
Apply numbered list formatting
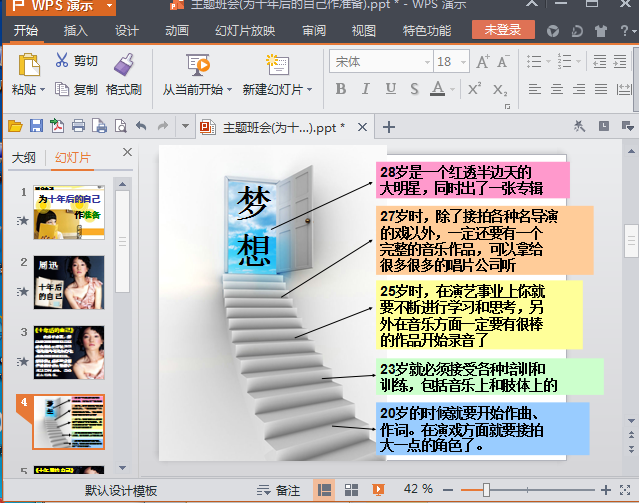pyautogui.click(x=564, y=62)
